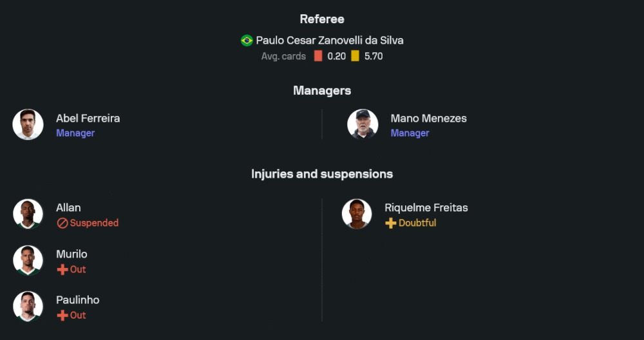Select the Allan player name
The width and height of the screenshot is (644, 340).
pos(68,207)
